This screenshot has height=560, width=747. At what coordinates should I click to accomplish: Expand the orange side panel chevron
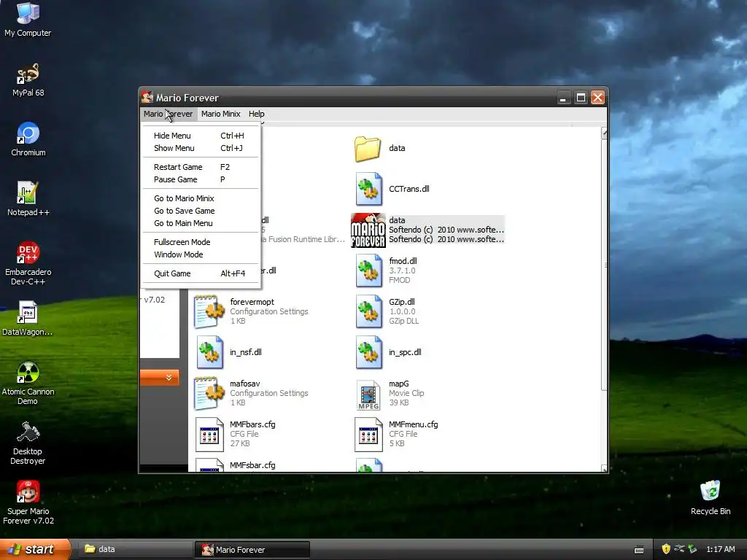169,378
